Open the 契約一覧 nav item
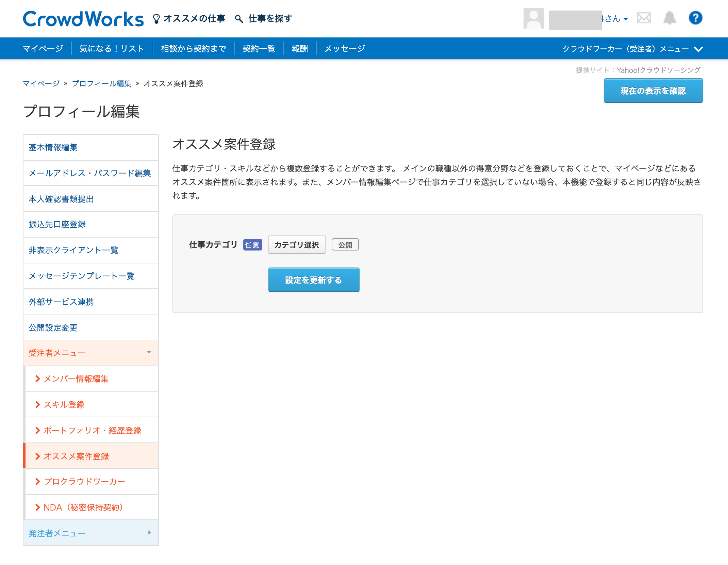Image resolution: width=728 pixels, height=565 pixels. click(259, 49)
